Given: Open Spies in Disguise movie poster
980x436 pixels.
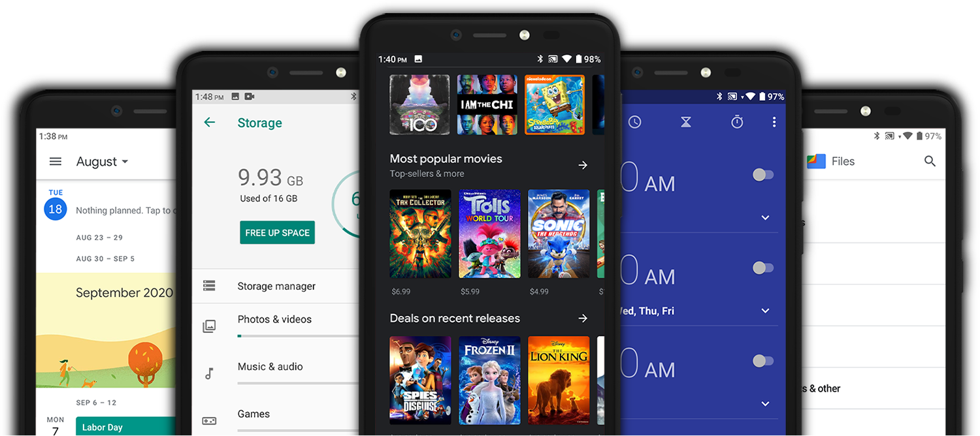Looking at the screenshot, I should (420, 381).
